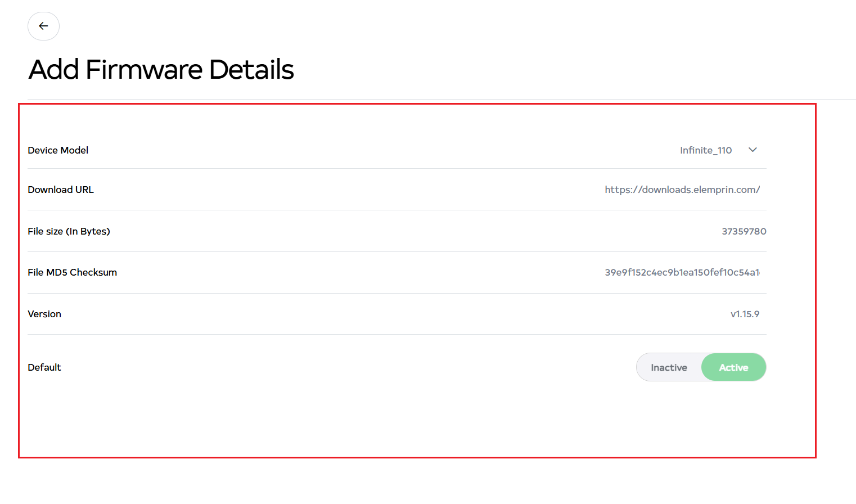This screenshot has height=504, width=856.
Task: Click the back arrow icon
Action: click(x=43, y=26)
